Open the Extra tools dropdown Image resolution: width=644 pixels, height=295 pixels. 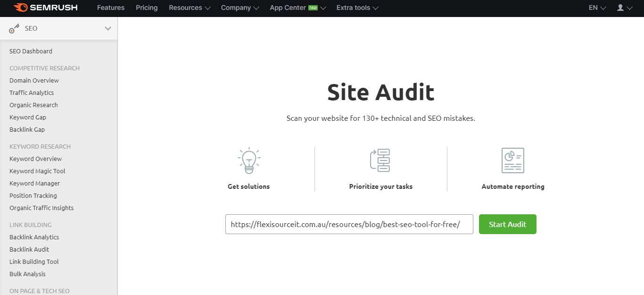357,8
